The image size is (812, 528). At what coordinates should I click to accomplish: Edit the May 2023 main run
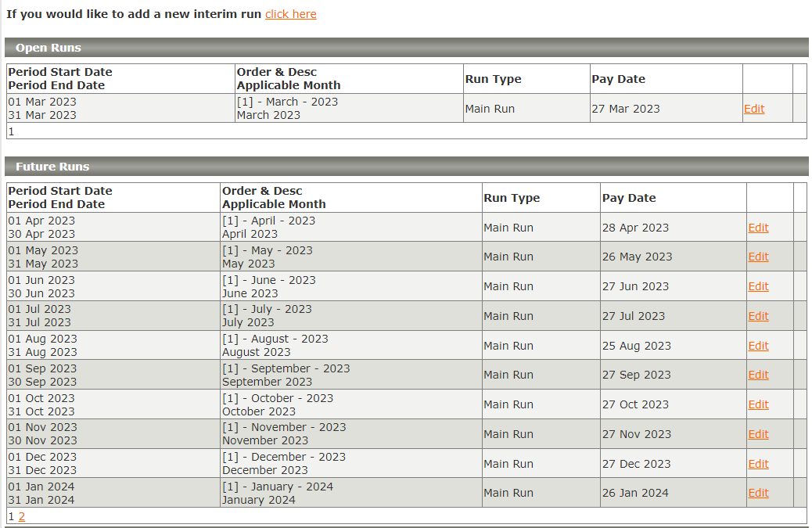pos(758,257)
